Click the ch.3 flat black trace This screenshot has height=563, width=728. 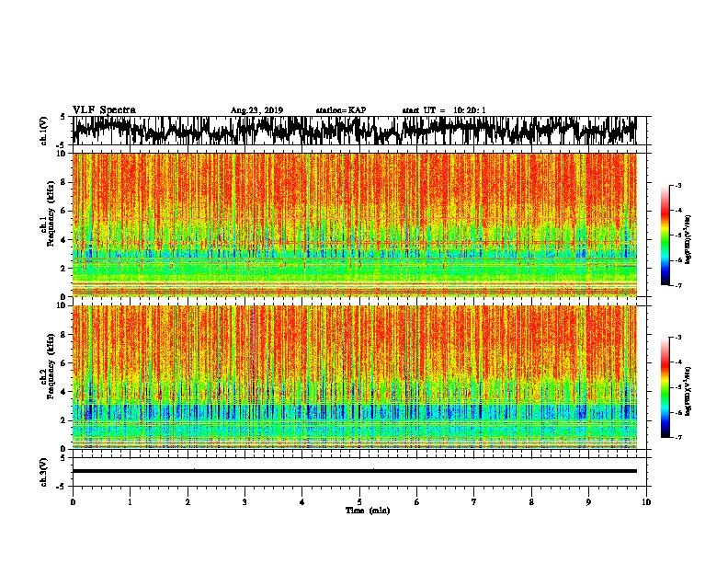tap(354, 471)
